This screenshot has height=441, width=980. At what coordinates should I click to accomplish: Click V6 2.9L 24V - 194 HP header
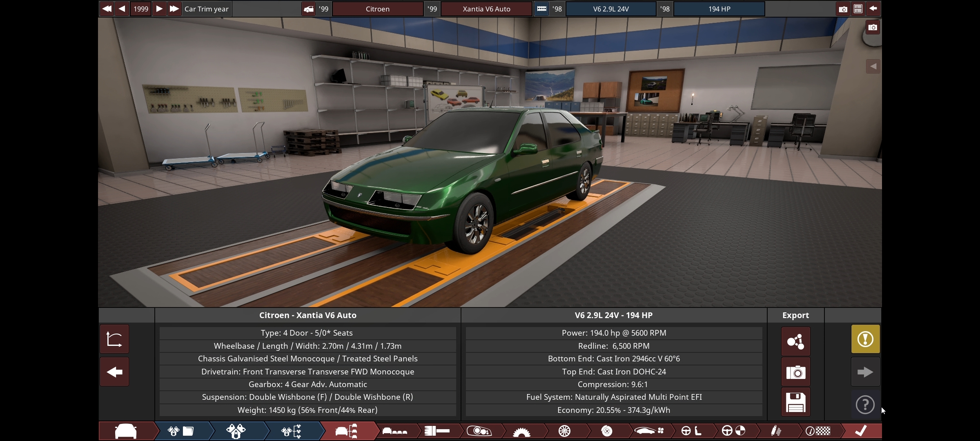pyautogui.click(x=614, y=315)
